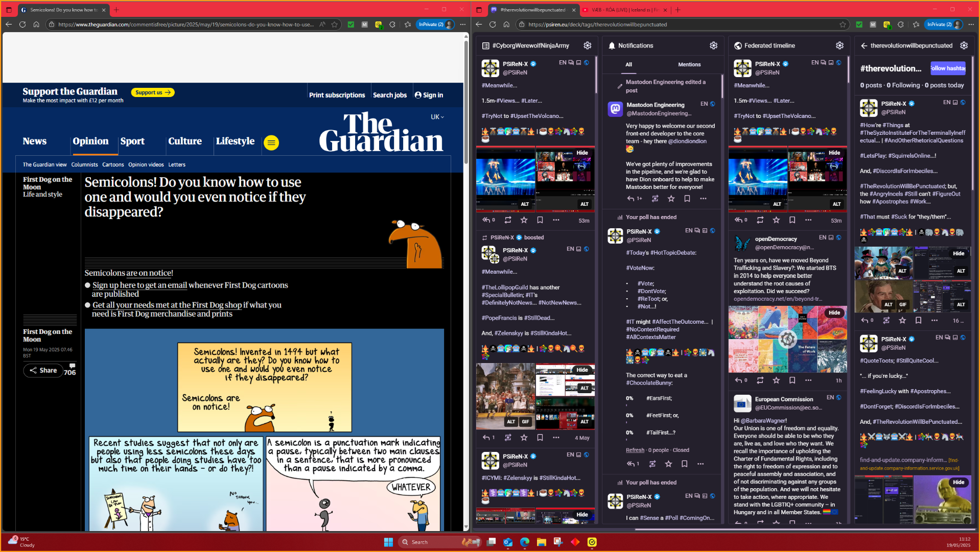The width and height of the screenshot is (980, 552).
Task: Open more options on the #ChocolateBunny poll post
Action: (x=701, y=464)
